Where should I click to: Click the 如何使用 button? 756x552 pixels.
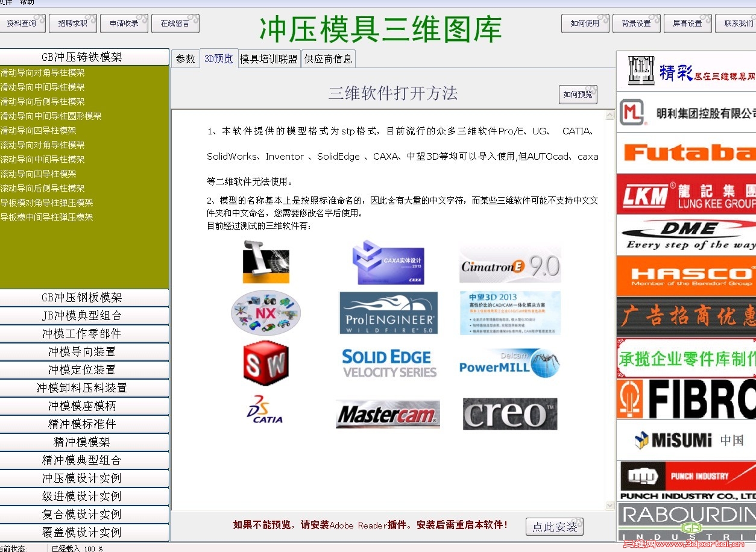[585, 24]
